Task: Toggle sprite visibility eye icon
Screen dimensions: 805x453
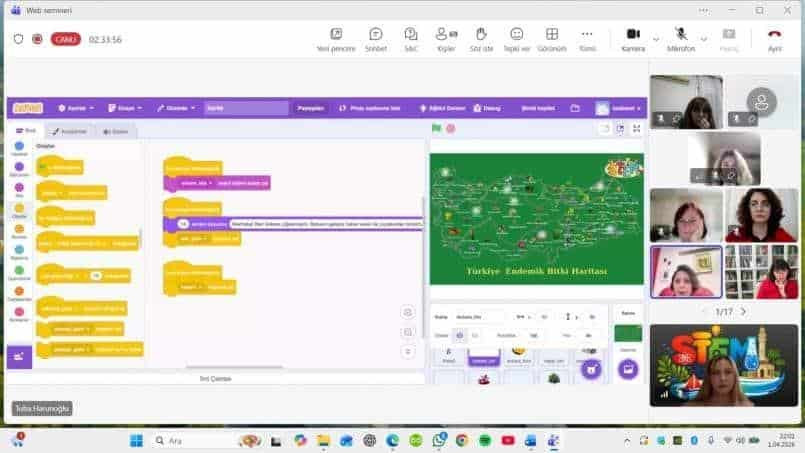Action: click(459, 335)
